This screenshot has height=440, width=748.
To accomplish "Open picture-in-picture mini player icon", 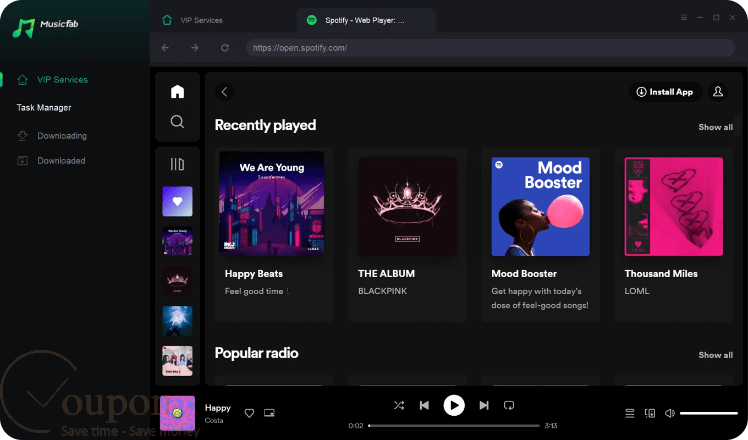I will 269,413.
